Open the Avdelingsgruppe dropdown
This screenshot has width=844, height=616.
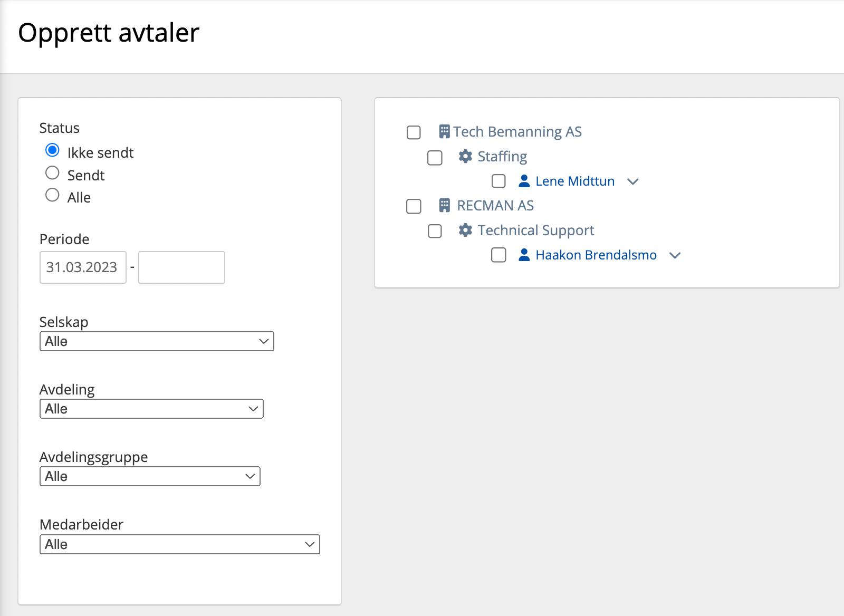[150, 476]
